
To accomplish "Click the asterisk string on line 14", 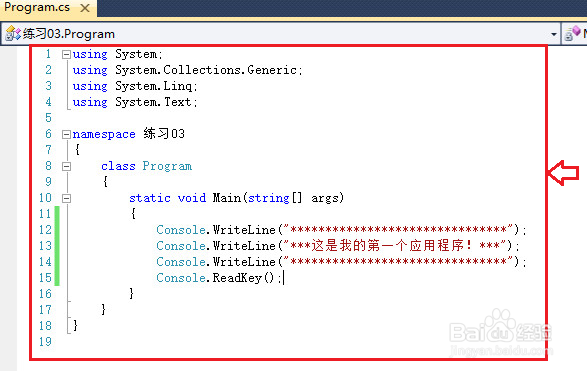I will (x=399, y=261).
